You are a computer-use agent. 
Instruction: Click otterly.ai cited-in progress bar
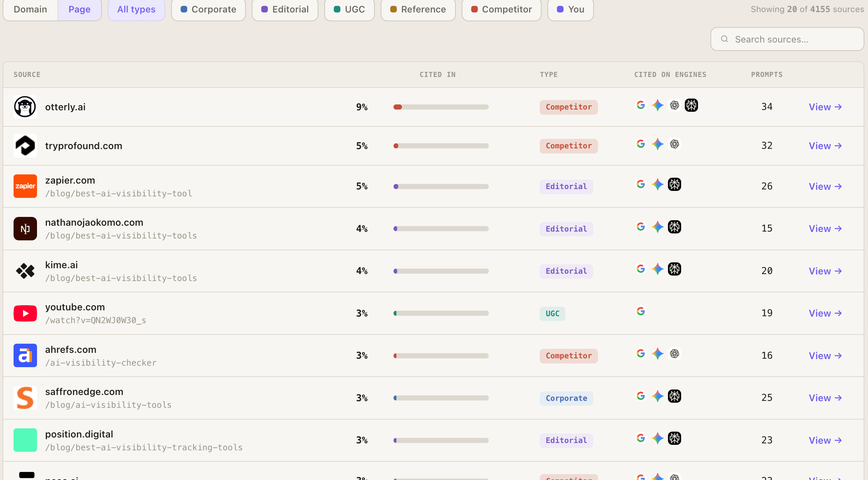441,107
